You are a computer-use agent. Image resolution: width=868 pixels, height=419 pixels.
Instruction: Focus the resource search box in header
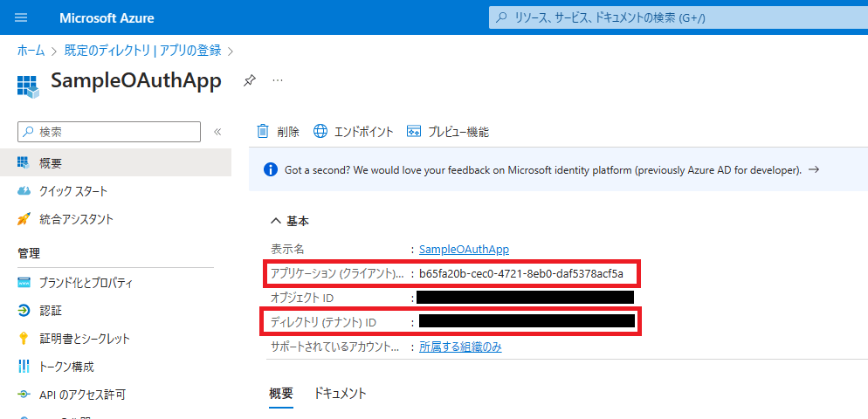click(x=679, y=17)
